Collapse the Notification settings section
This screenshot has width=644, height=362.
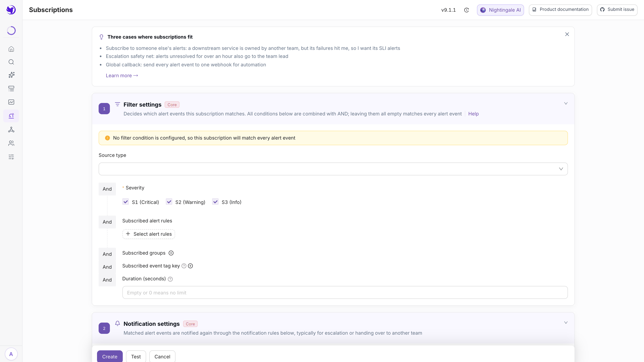[x=566, y=323]
